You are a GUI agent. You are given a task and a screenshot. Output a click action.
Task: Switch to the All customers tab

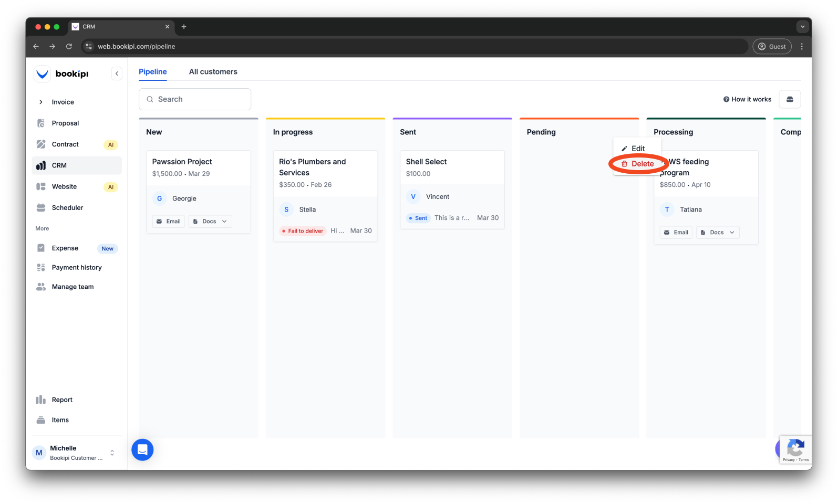(213, 72)
